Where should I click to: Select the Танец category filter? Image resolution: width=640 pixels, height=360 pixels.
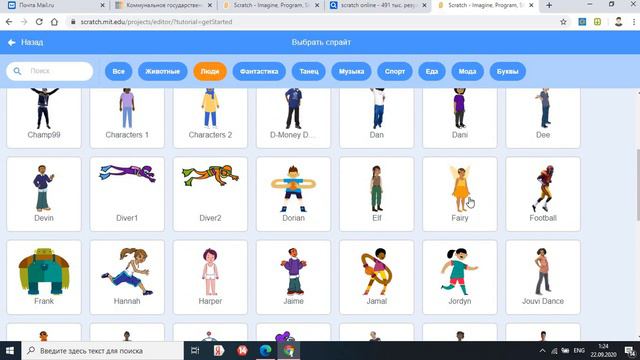pos(309,71)
